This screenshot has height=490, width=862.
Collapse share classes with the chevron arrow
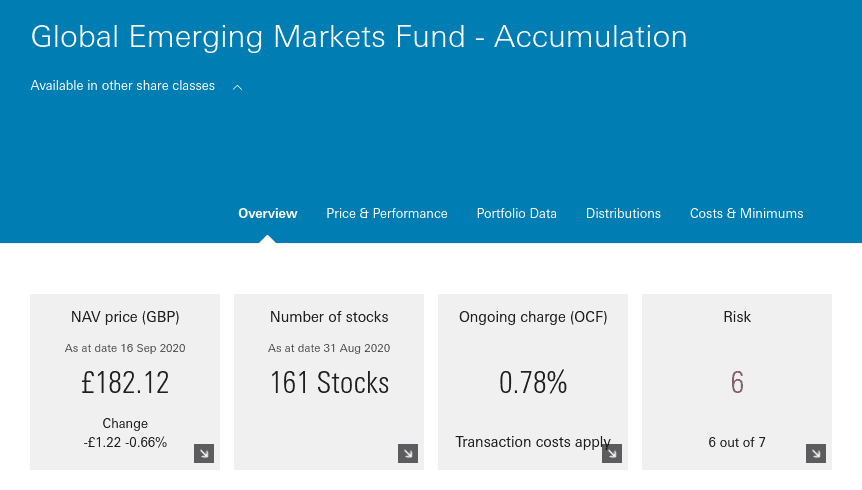coord(237,87)
